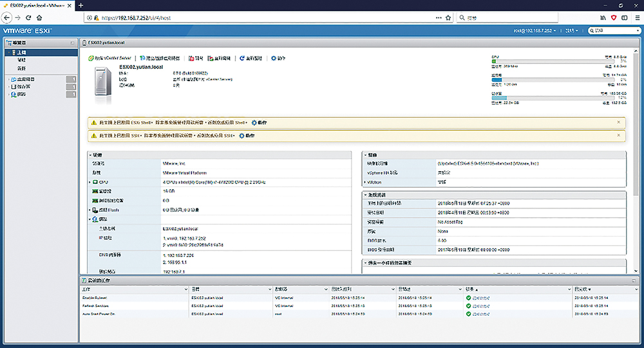This screenshot has height=348, width=644.
Task: Minimize the Recent Tasks panel
Action: click(x=634, y=280)
